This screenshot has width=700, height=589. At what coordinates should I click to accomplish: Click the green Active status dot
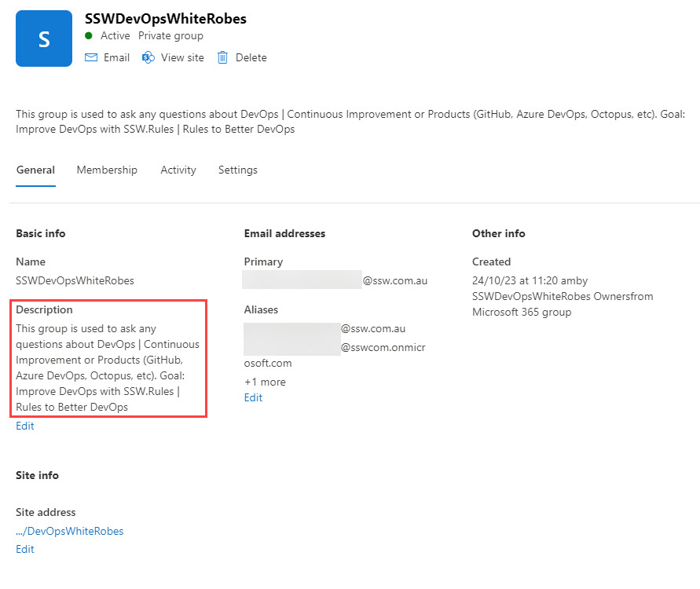click(89, 36)
